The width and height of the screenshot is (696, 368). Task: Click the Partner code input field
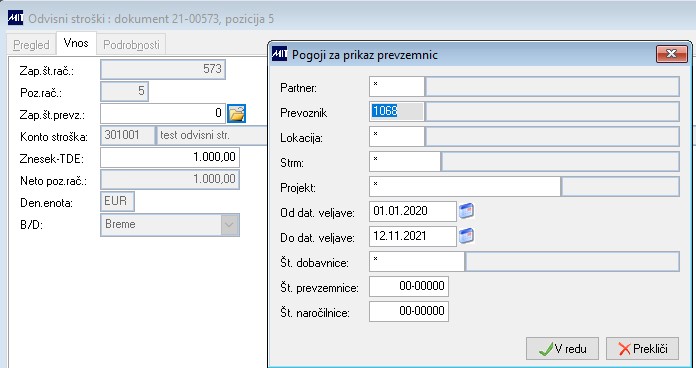(397, 87)
